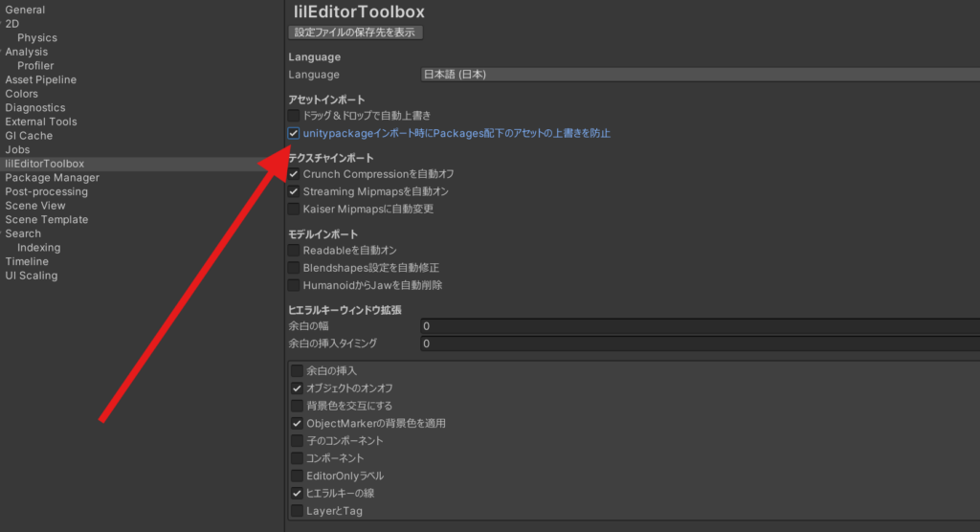
Task: Uncheck unitypackage import overwrite prevention checkbox
Action: point(295,133)
